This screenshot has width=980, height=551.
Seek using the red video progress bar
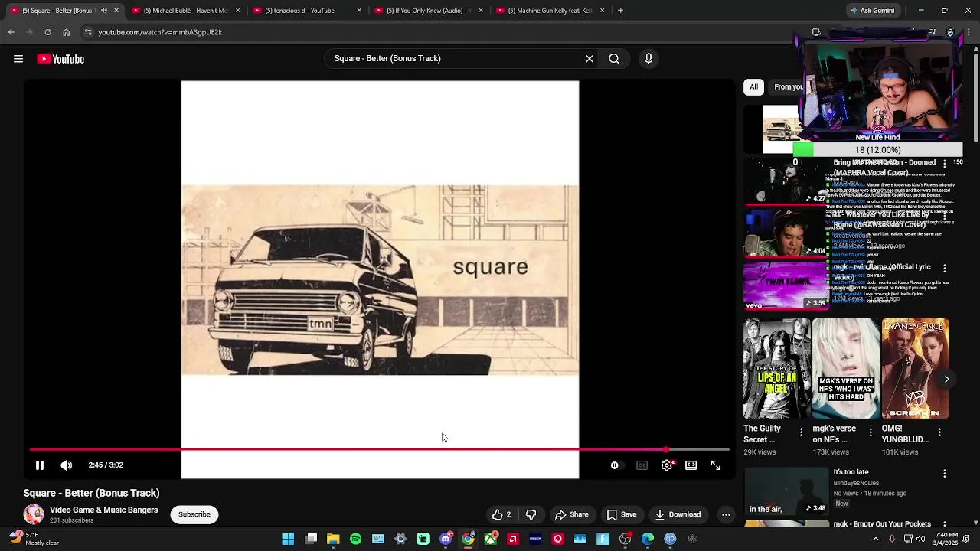tap(380, 450)
